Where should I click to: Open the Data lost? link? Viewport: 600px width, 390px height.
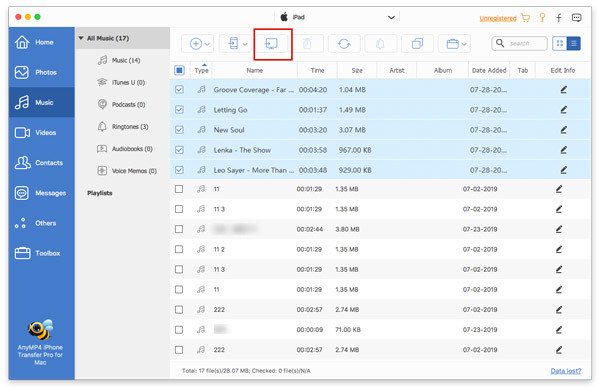coord(566,371)
